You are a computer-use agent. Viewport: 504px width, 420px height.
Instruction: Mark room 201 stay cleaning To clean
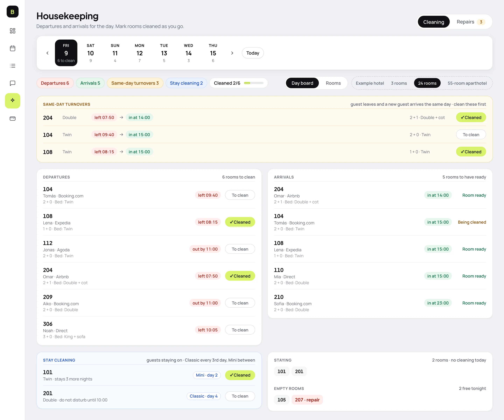[x=240, y=396]
